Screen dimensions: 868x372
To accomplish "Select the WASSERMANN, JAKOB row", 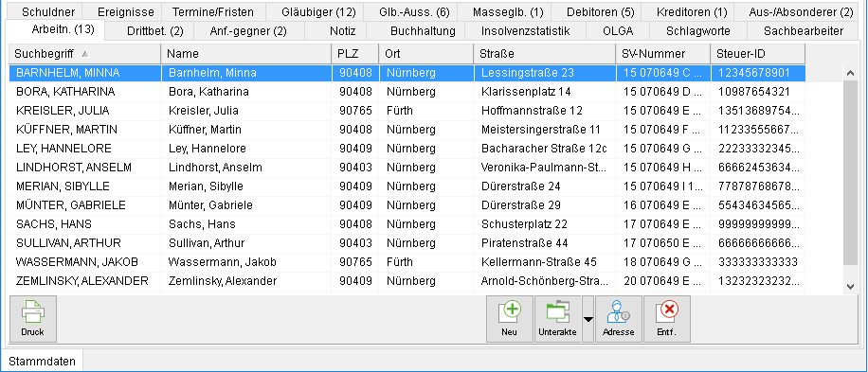I will [407, 262].
